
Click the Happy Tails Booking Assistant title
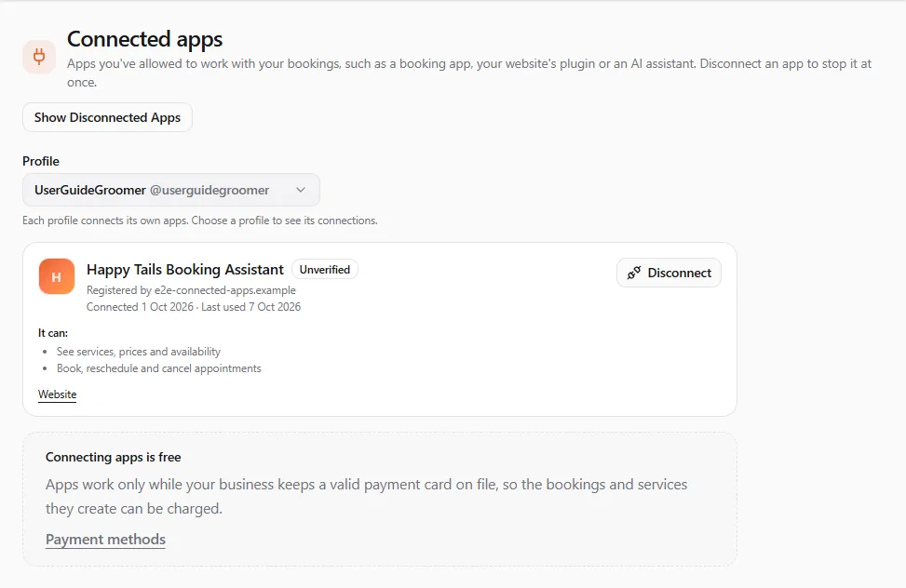pos(185,270)
